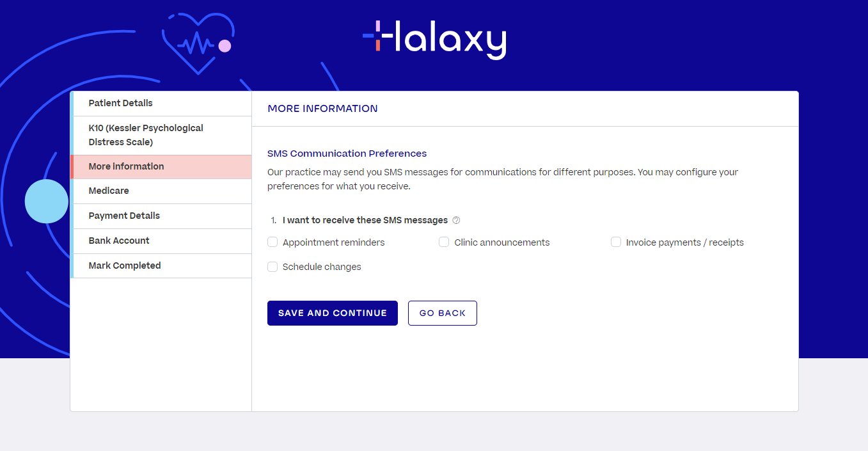Toggle the Schedule changes checkbox

[272, 266]
